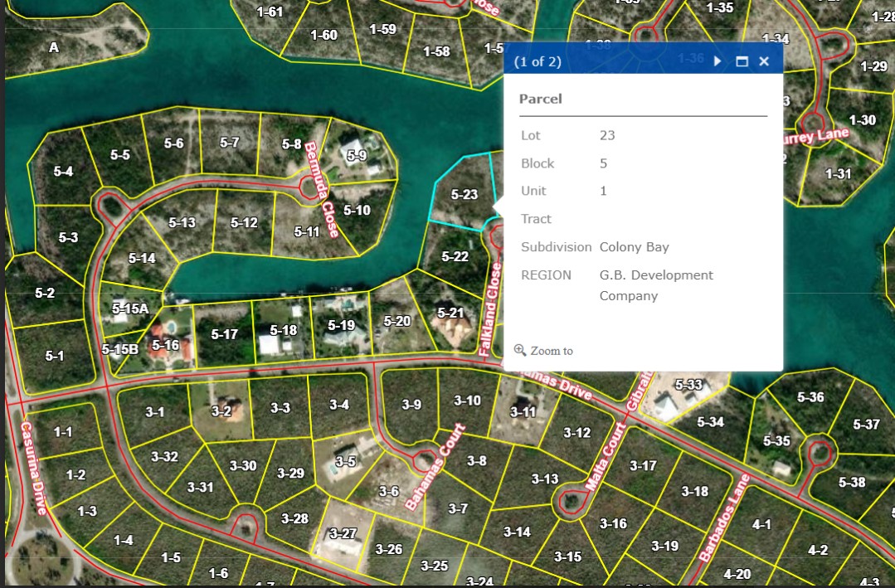
Task: Select parcel 5-18 on the map
Action: tap(283, 330)
